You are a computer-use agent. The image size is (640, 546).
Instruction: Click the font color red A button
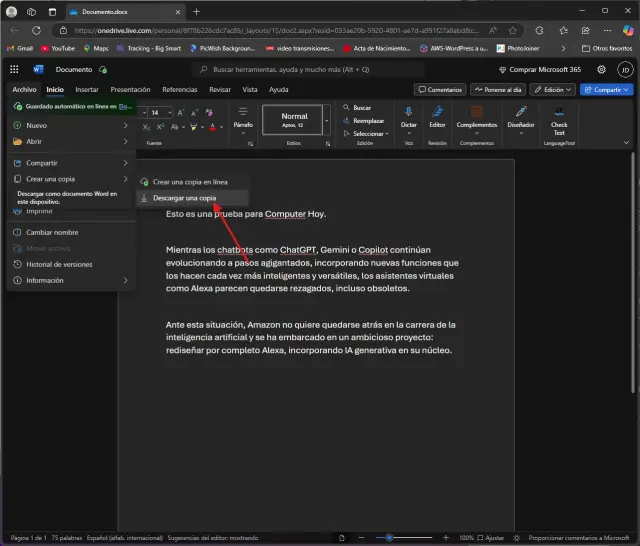(x=212, y=127)
